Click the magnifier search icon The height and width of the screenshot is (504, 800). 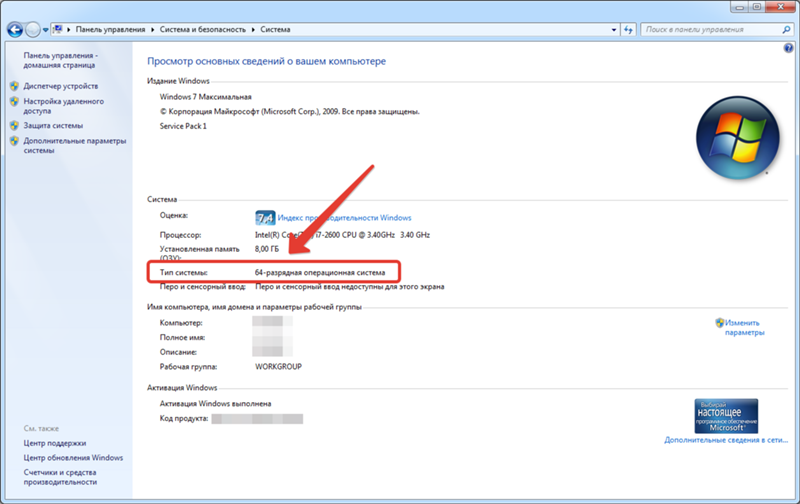click(786, 30)
